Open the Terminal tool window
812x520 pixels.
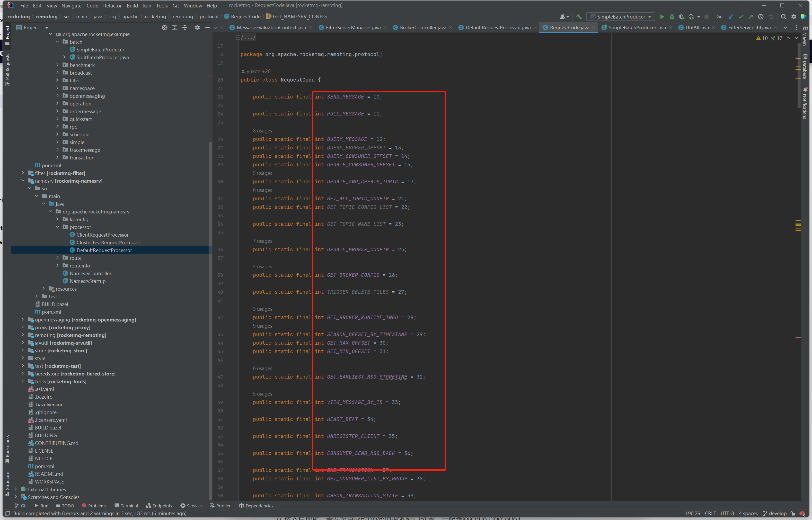126,506
